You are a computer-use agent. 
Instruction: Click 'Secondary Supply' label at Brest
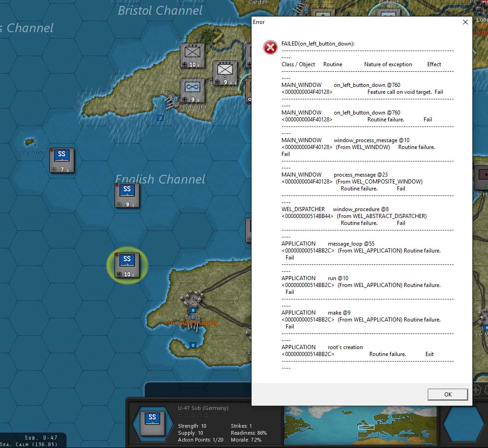[192, 322]
